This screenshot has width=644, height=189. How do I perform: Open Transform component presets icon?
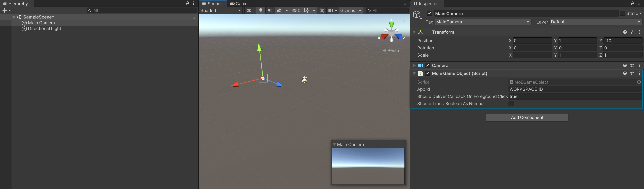point(632,32)
